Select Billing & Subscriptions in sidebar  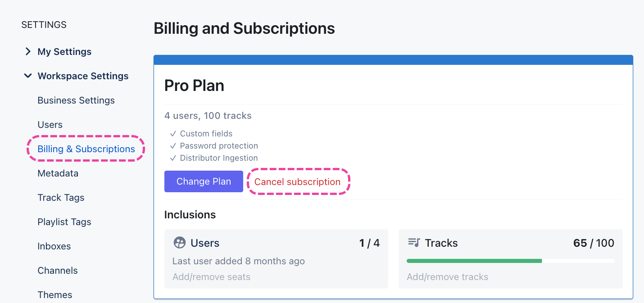pyautogui.click(x=86, y=149)
